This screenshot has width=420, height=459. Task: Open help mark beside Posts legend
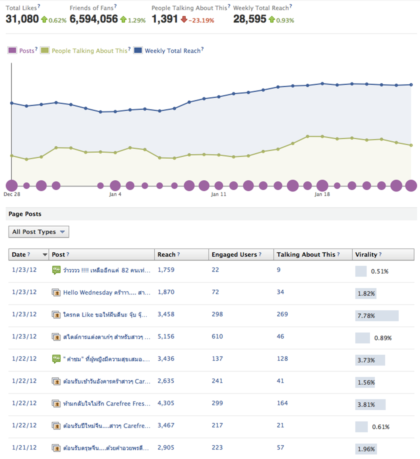click(36, 49)
